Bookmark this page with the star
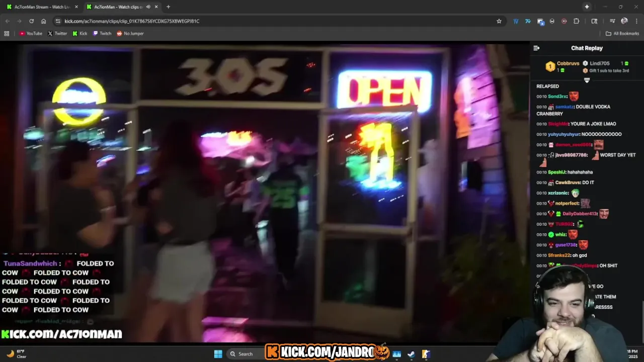 point(499,21)
